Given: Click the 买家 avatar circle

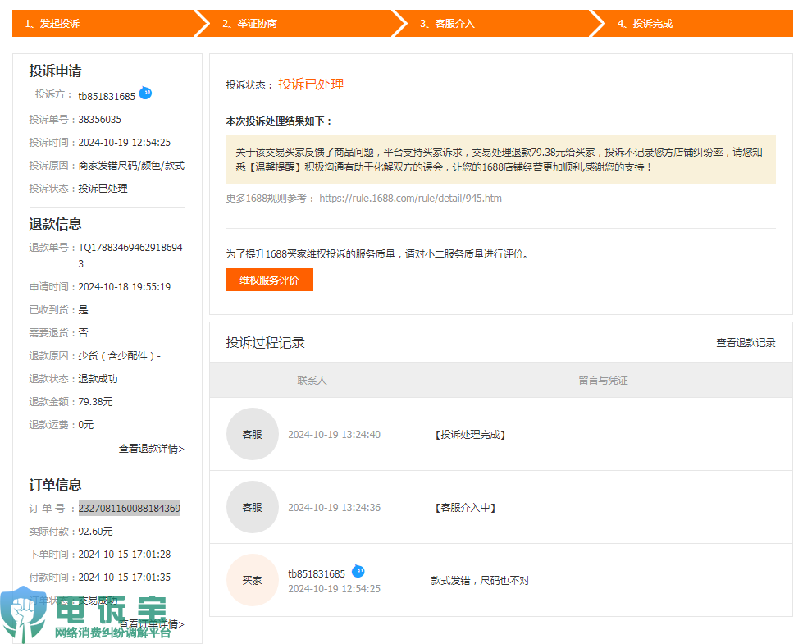Looking at the screenshot, I should (x=252, y=580).
